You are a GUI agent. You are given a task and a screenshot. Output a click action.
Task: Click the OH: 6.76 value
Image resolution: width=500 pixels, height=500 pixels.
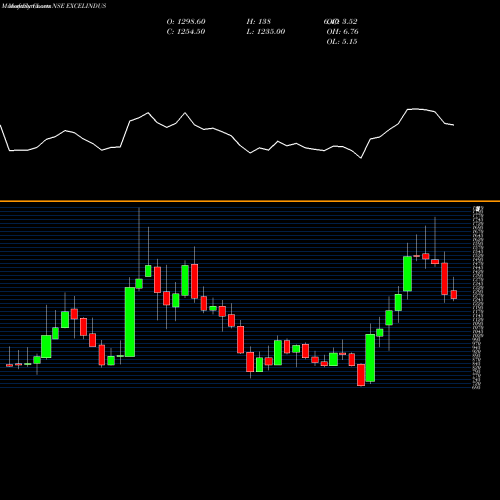pos(342,31)
